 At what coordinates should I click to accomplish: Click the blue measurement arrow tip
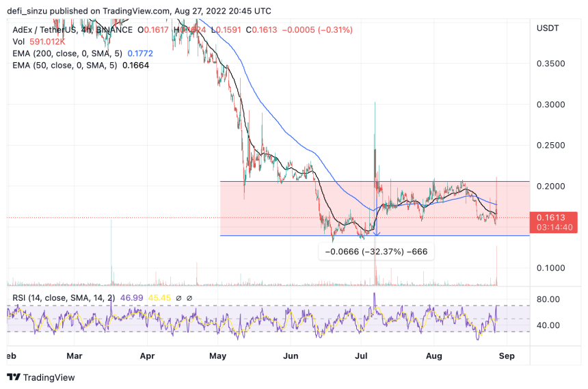click(376, 234)
